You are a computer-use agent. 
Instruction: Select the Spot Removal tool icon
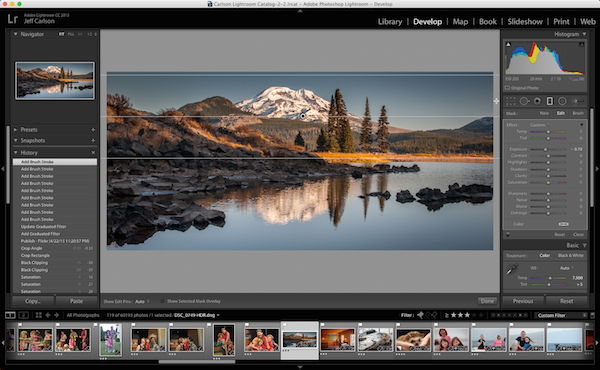click(x=524, y=101)
